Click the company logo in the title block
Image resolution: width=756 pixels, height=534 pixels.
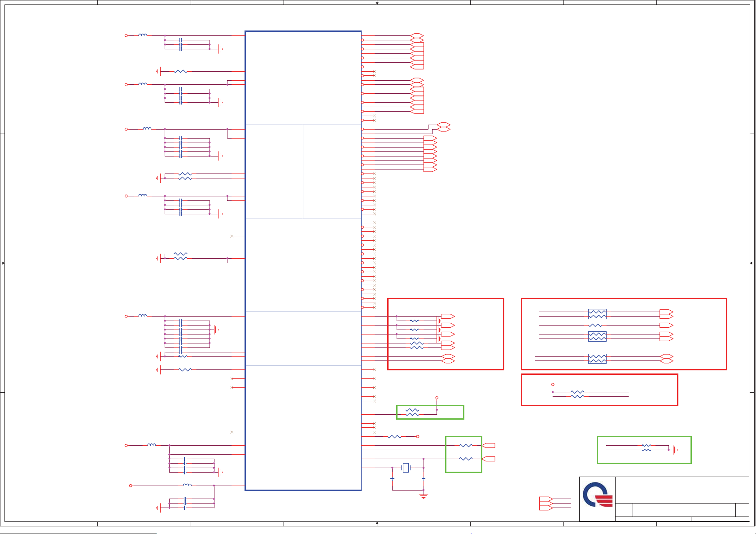pyautogui.click(x=597, y=495)
